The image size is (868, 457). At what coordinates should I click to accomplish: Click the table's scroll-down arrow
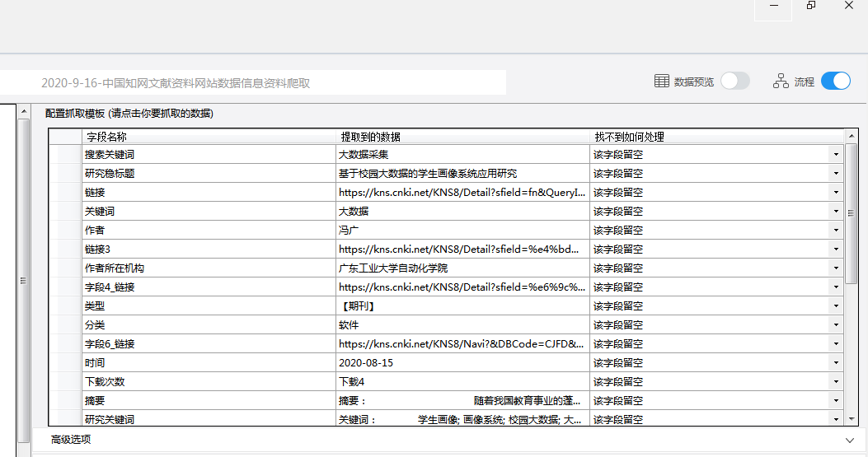851,419
